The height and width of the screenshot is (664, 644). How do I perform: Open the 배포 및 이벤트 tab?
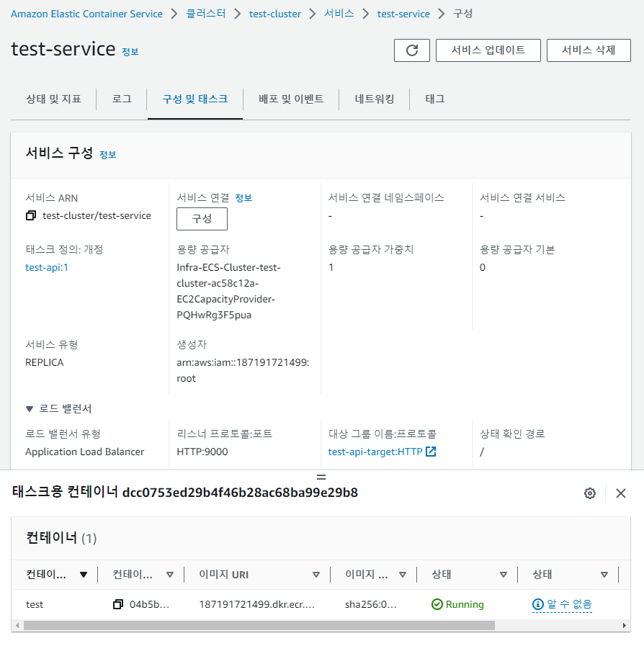(291, 99)
